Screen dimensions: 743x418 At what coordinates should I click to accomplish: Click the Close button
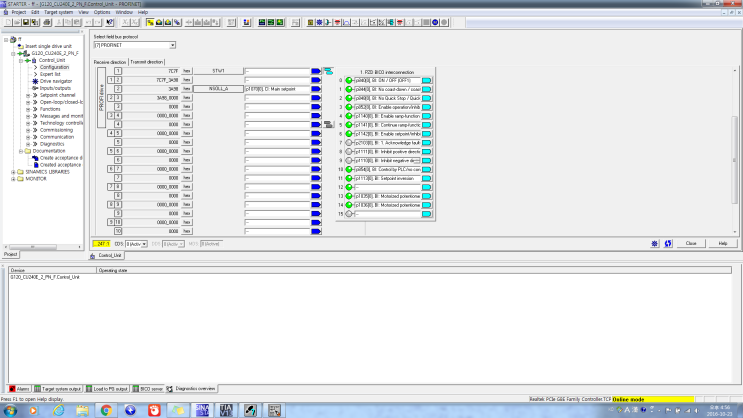(x=691, y=244)
